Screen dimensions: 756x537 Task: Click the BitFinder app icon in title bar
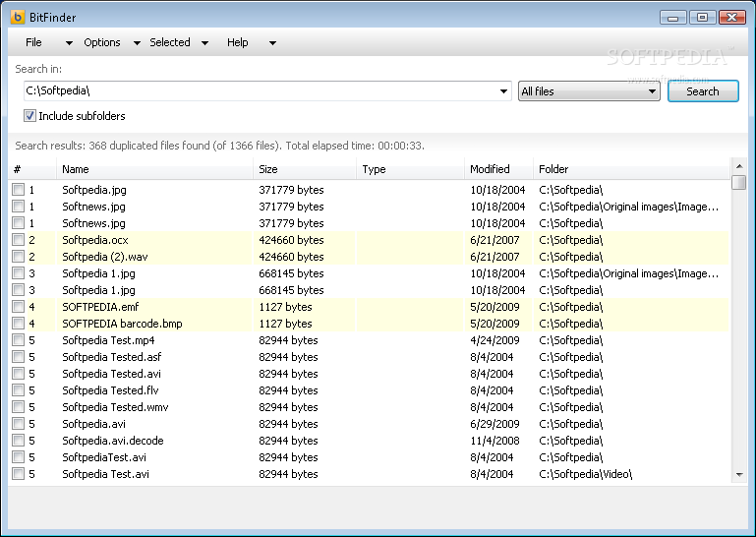(18, 17)
